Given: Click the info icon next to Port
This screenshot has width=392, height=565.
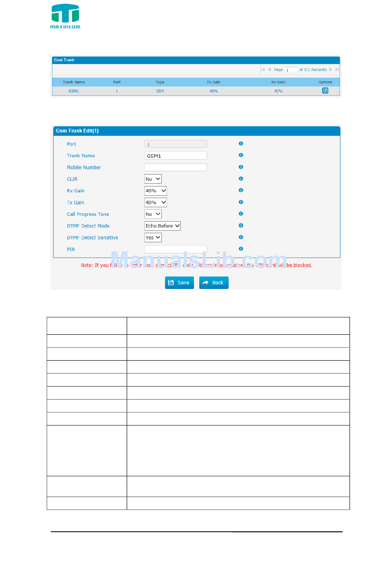Looking at the screenshot, I should [x=241, y=144].
